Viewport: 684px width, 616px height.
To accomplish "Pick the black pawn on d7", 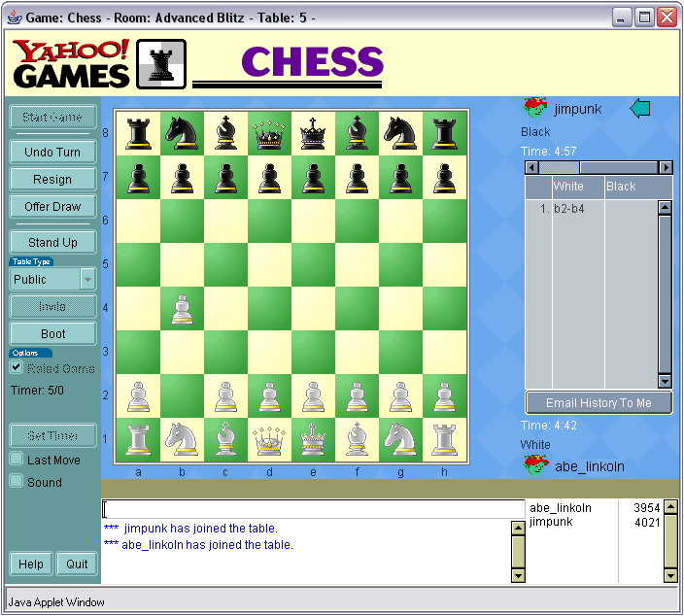I will pyautogui.click(x=269, y=178).
